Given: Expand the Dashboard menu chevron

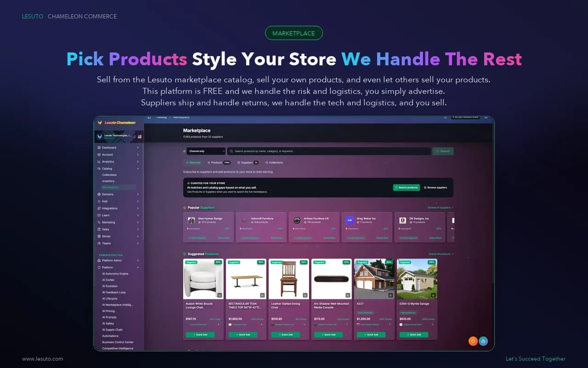Looking at the screenshot, I should [138, 148].
